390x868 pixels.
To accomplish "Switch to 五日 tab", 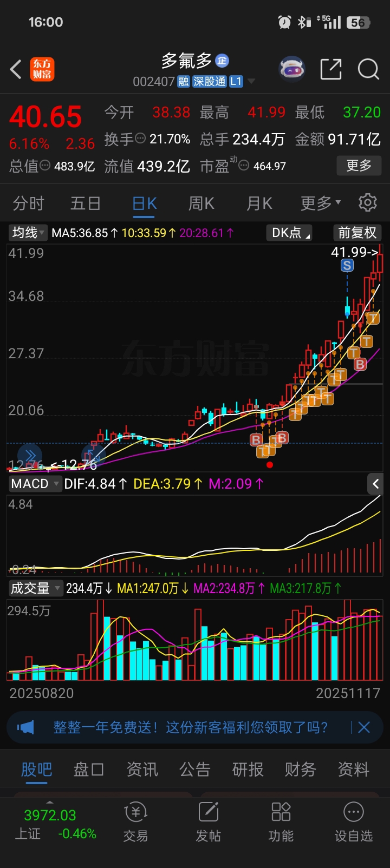I will click(86, 203).
